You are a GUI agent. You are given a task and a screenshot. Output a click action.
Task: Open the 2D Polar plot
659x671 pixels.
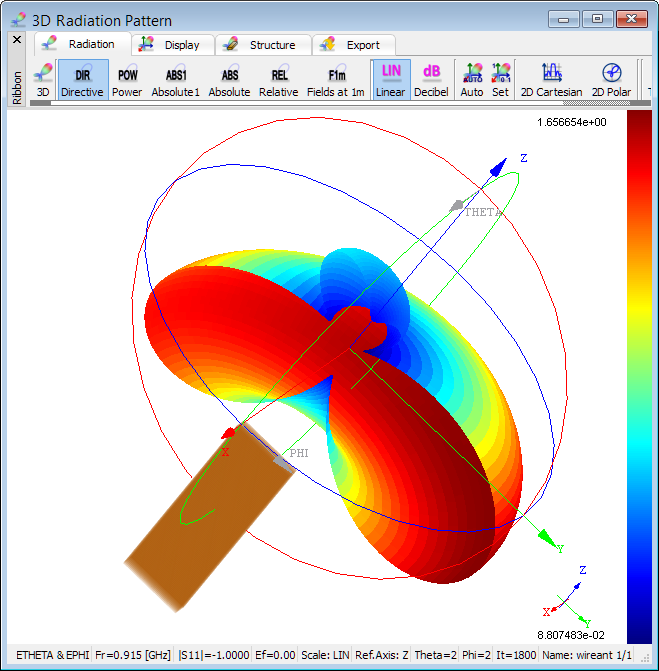pos(612,80)
